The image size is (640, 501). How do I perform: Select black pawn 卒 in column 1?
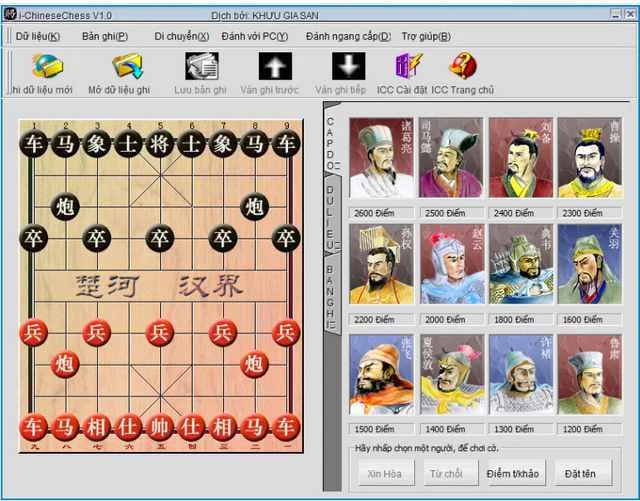[33, 238]
